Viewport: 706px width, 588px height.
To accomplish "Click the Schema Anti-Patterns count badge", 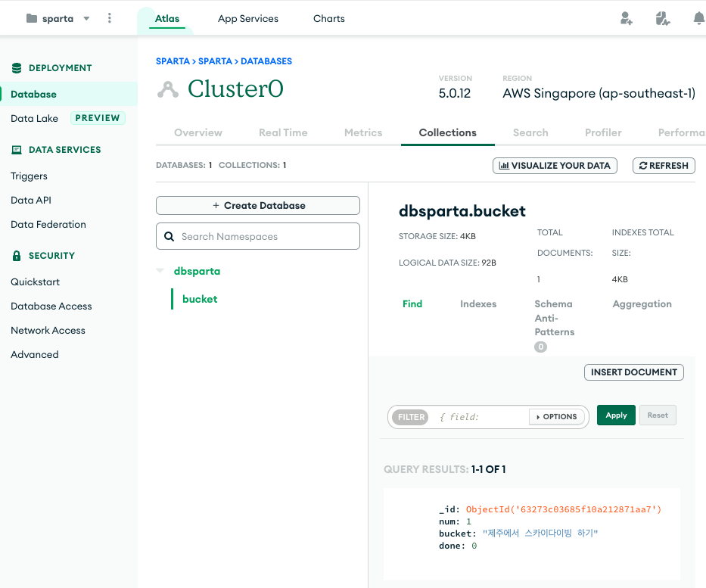I will pyautogui.click(x=541, y=347).
